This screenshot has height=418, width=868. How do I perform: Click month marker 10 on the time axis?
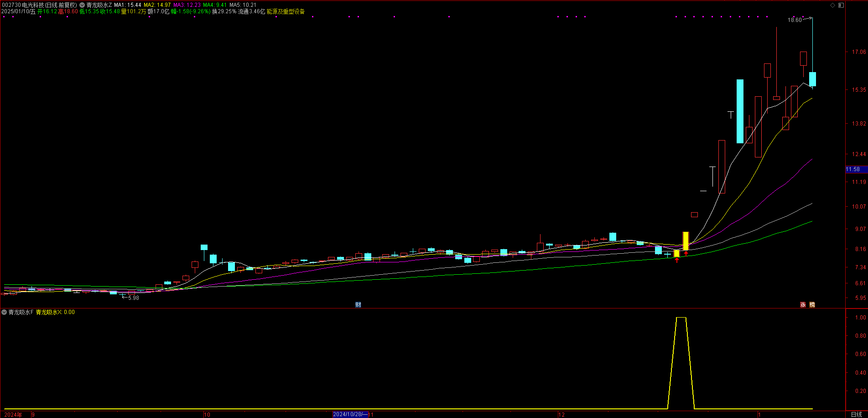(x=207, y=414)
